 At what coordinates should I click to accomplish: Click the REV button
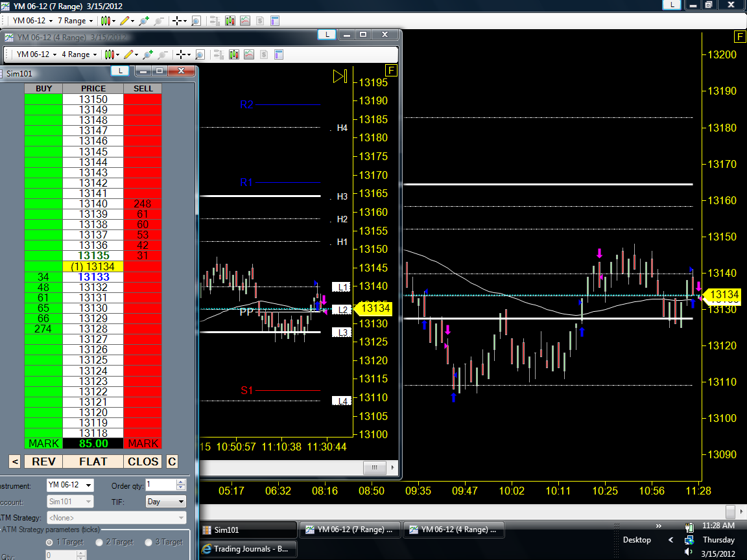click(43, 461)
